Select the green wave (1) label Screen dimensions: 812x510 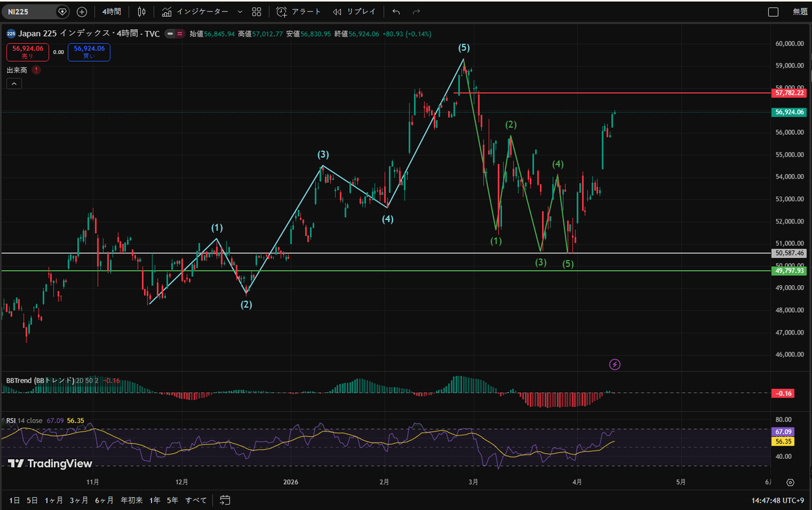coord(496,241)
